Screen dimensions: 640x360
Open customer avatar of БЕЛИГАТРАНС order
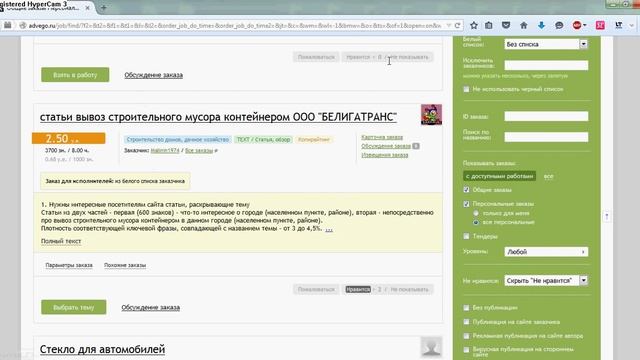click(x=431, y=115)
